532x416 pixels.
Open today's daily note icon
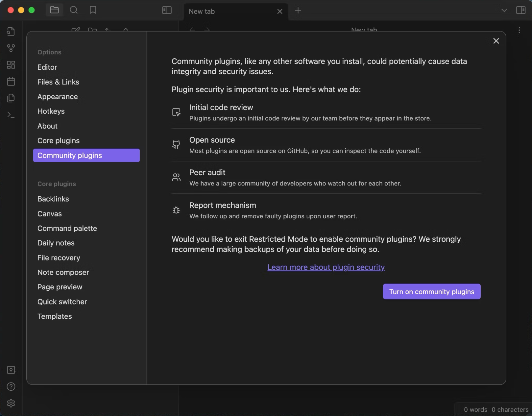click(x=11, y=81)
